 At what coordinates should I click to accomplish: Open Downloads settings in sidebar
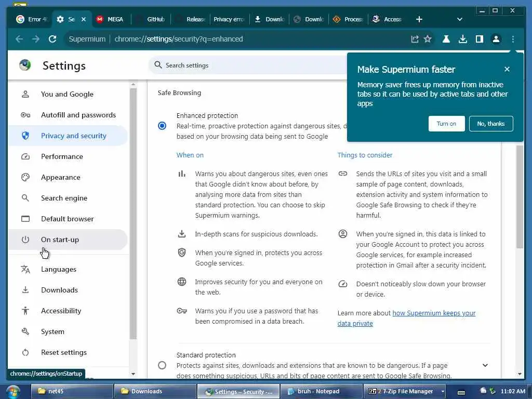tap(67, 290)
